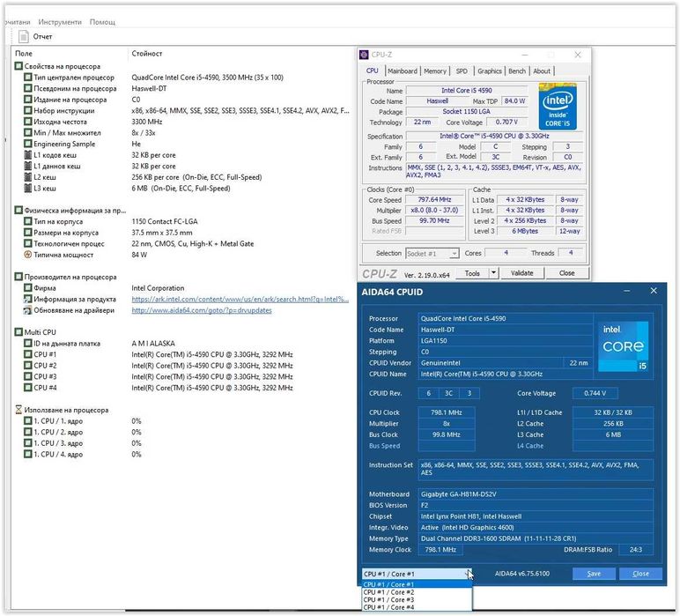Select the Multi CPU group header

pyautogui.click(x=40, y=332)
